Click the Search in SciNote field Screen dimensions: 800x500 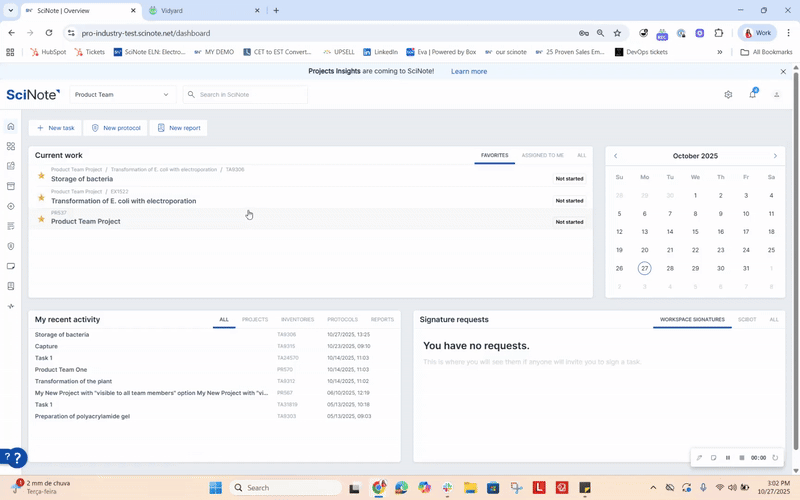pyautogui.click(x=250, y=95)
